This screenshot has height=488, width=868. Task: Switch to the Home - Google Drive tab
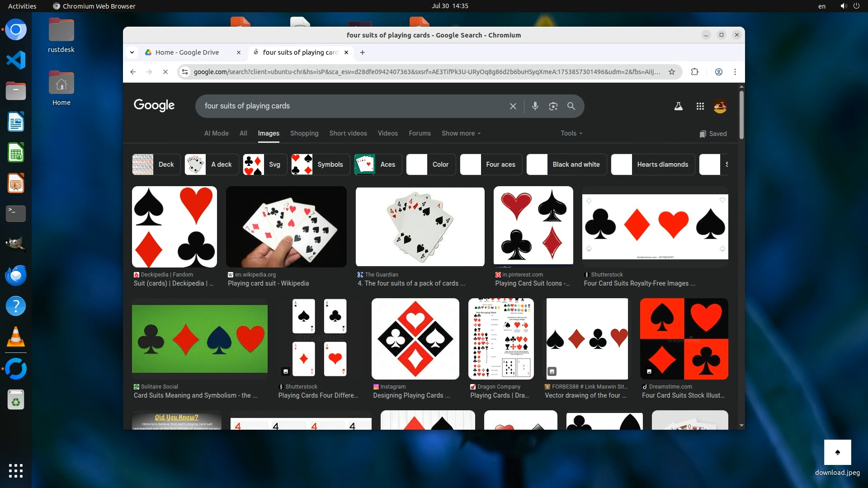click(x=187, y=52)
